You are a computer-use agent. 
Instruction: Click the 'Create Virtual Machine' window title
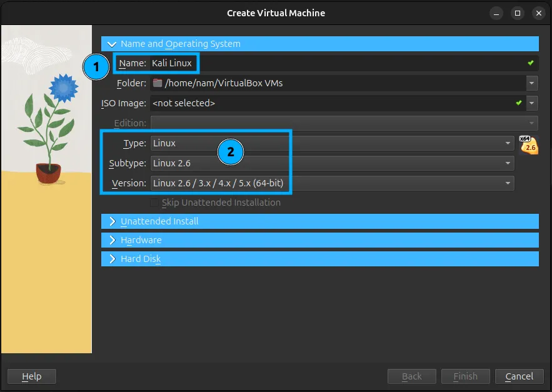pos(276,13)
